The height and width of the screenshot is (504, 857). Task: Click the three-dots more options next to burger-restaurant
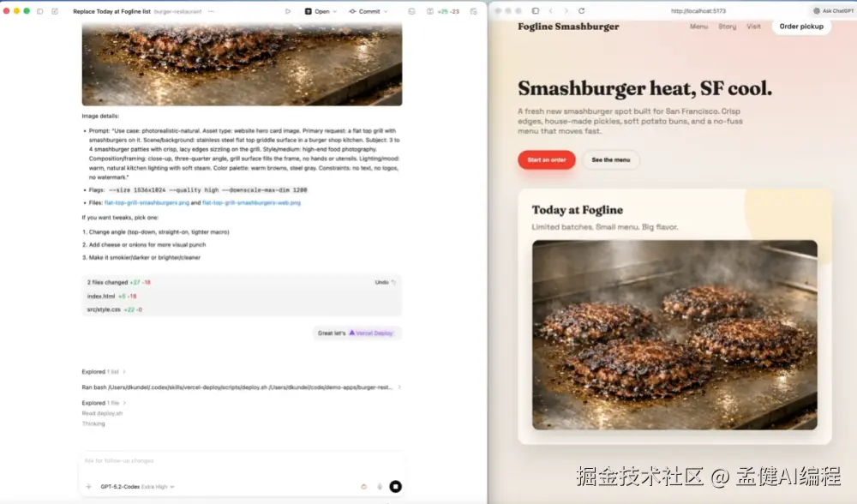211,11
